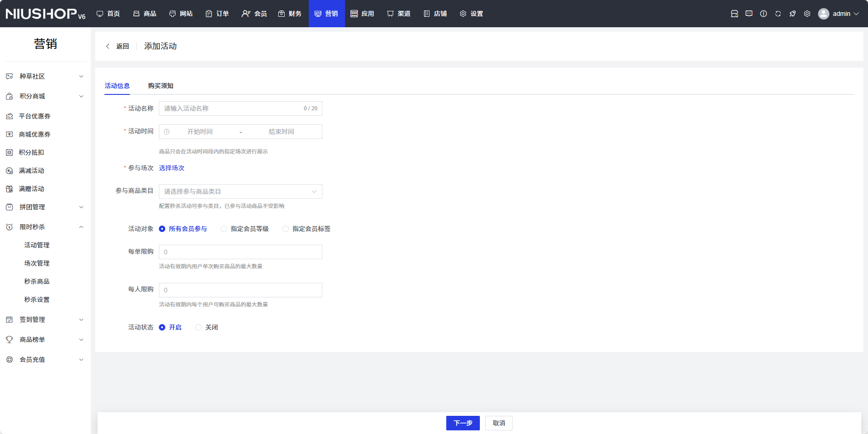Click the 渠道 channel icon in top navigation
Screen dimensions: 868x434
(390, 14)
